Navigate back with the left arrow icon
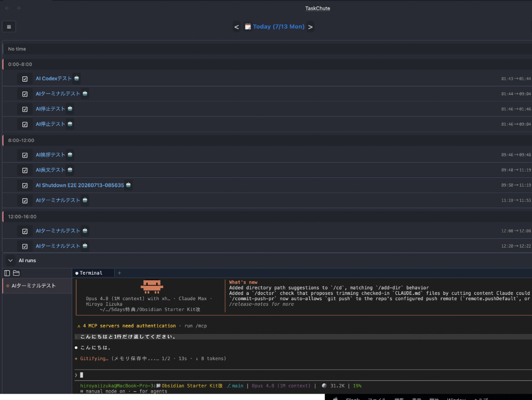Screen dimensions: 532x400 pyautogui.click(x=7, y=8)
